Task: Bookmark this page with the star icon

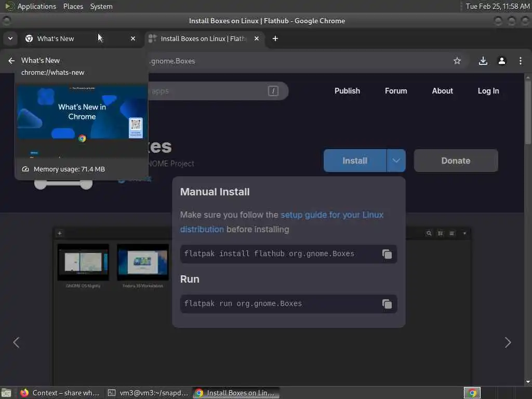Action: pos(457,61)
